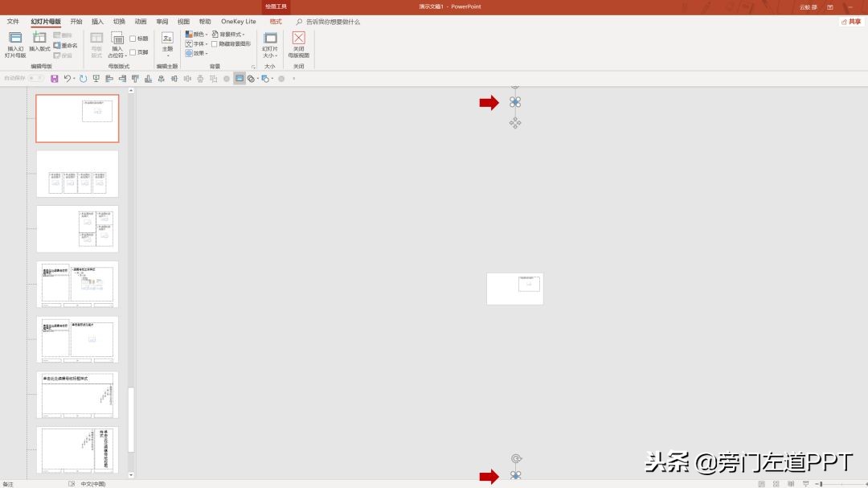Image resolution: width=868 pixels, height=488 pixels.
Task: Click the Align Right icon
Action: [x=122, y=79]
